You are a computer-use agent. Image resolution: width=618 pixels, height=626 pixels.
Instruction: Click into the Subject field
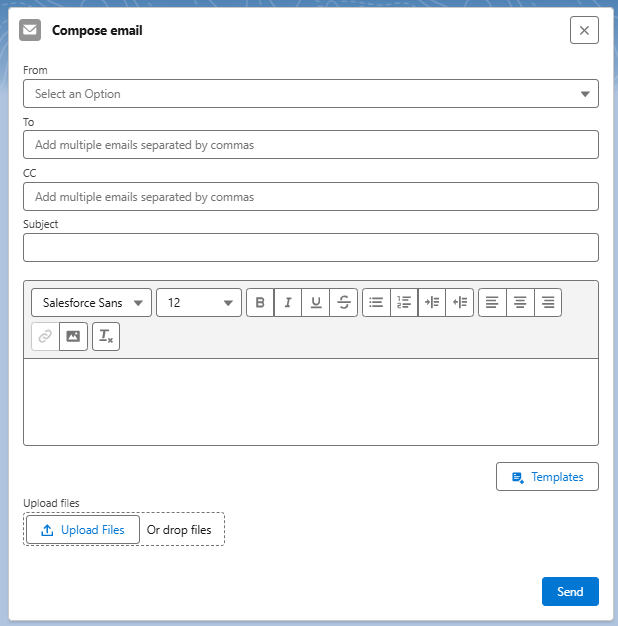pyautogui.click(x=311, y=248)
